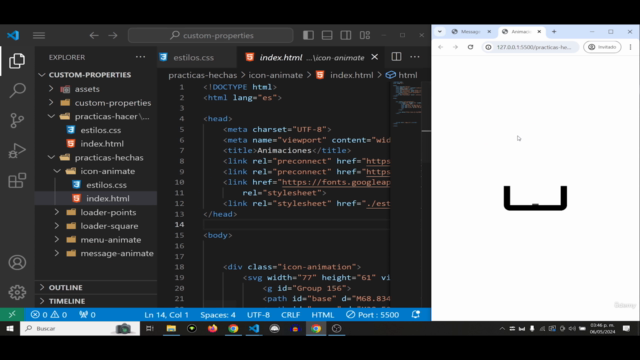Click the browser address bar
640x360 pixels.
pos(530,47)
